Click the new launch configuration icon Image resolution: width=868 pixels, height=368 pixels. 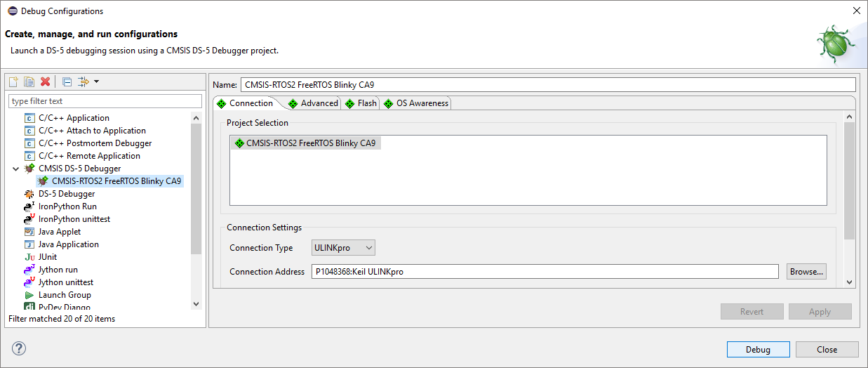[x=13, y=81]
